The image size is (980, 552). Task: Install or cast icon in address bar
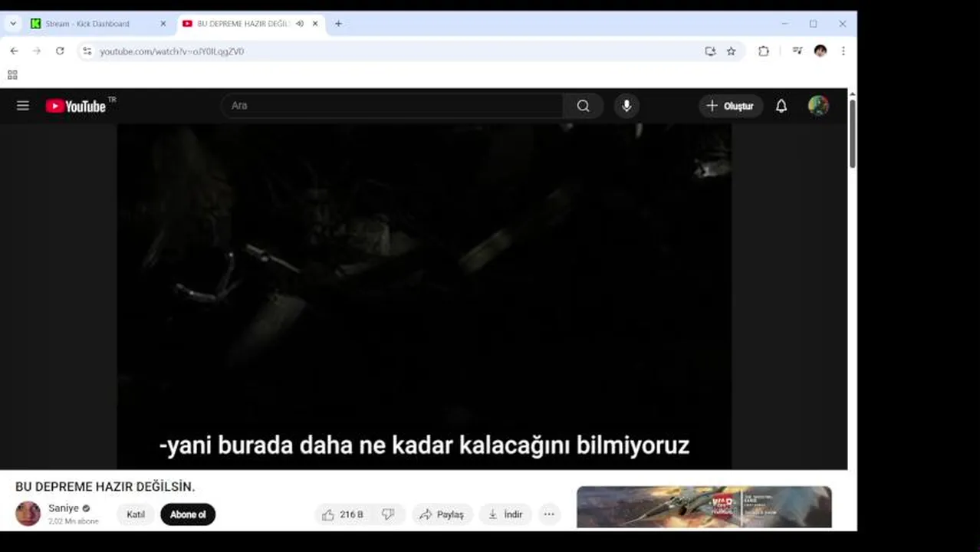point(710,51)
